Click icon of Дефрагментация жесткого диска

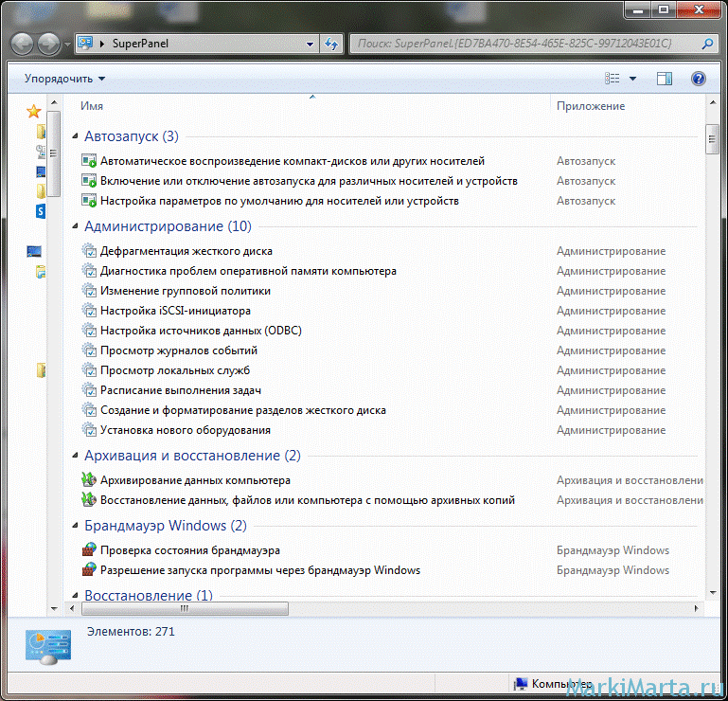tap(89, 251)
